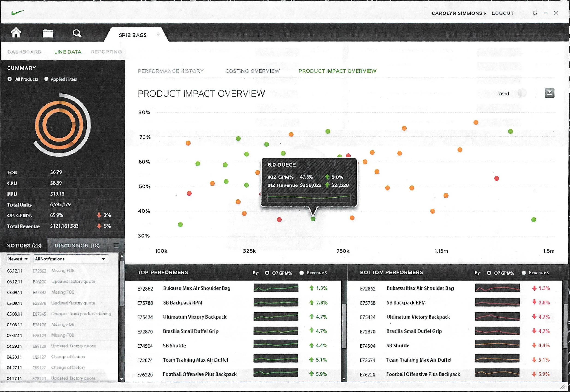570x392 pixels.
Task: Open the Reporting section
Action: [106, 52]
